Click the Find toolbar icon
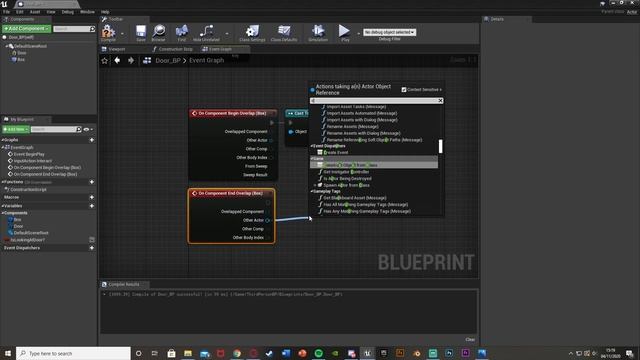Screen dimensions: 640x360 [182, 31]
